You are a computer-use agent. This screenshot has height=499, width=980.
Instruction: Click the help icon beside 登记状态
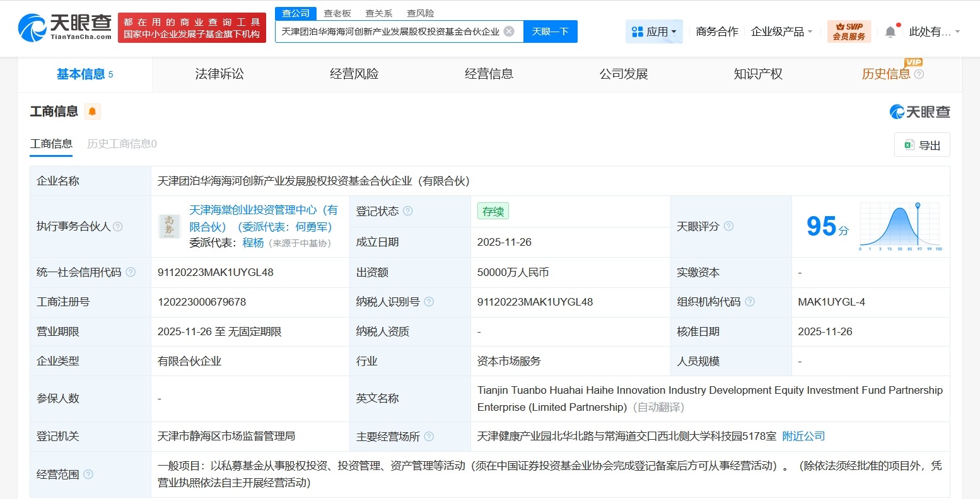point(408,211)
